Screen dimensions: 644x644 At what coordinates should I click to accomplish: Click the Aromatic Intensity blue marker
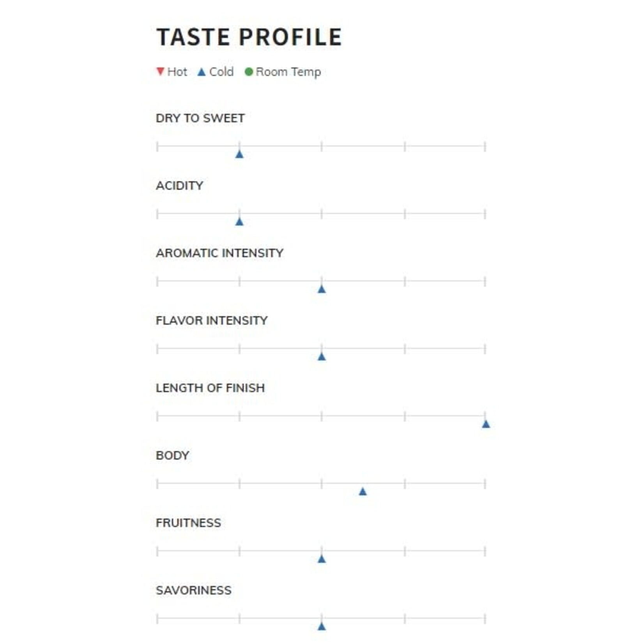coord(322,289)
